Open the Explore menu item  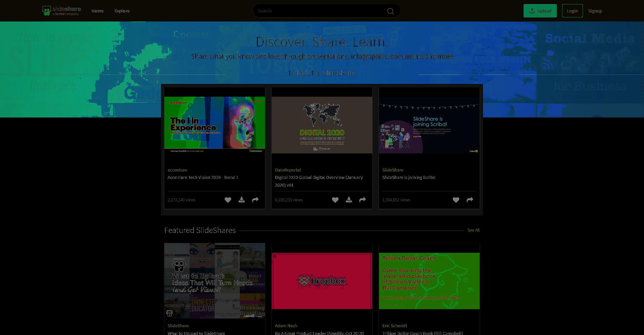click(122, 11)
